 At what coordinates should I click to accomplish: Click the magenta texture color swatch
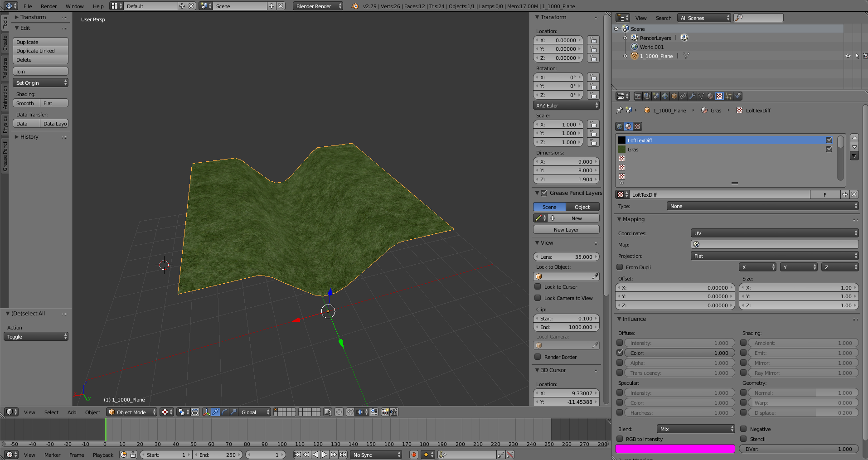[x=674, y=449]
